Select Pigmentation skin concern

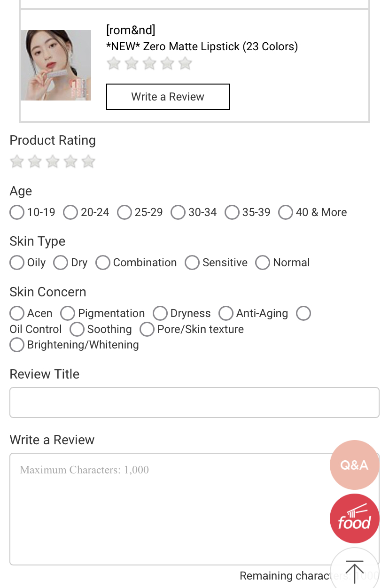tap(68, 313)
